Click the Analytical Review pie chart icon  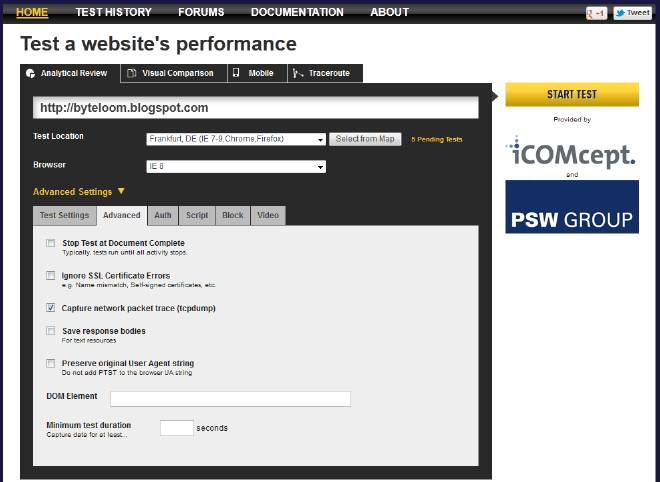coord(30,73)
